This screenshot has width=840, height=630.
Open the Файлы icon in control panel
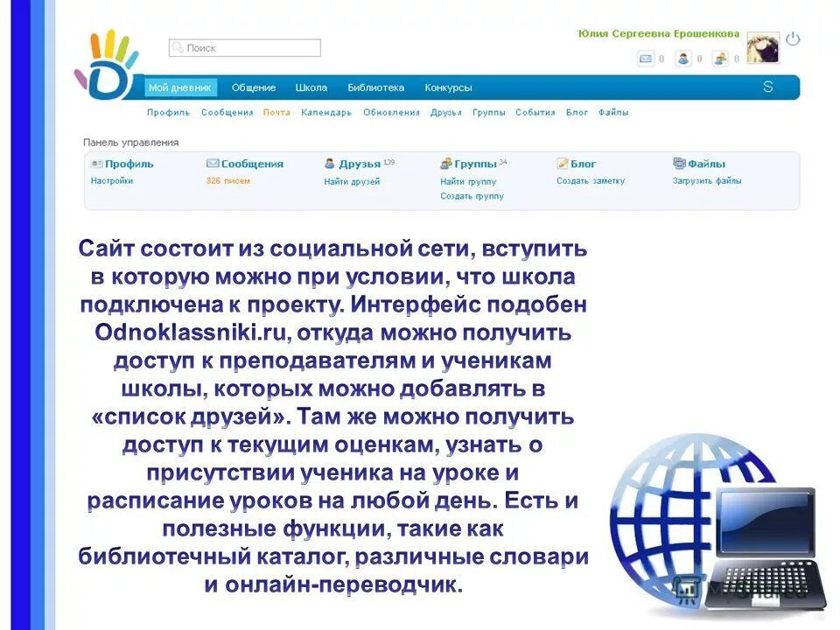(x=678, y=163)
